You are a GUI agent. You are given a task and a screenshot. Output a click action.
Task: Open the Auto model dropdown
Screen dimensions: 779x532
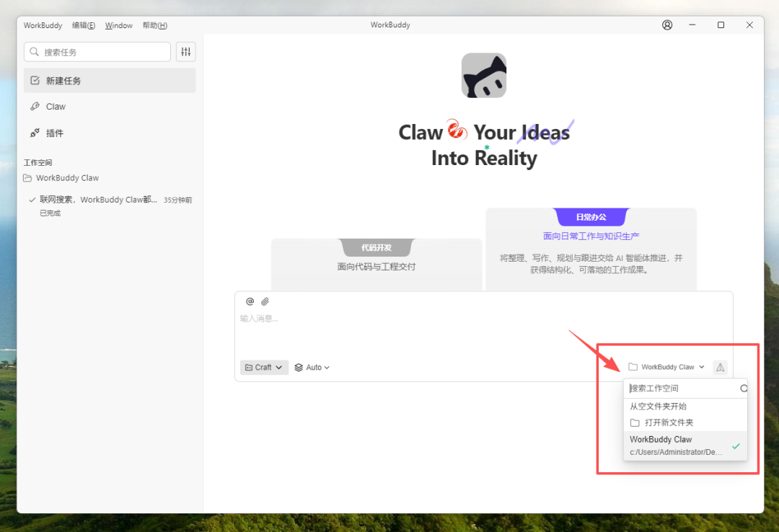coord(312,368)
